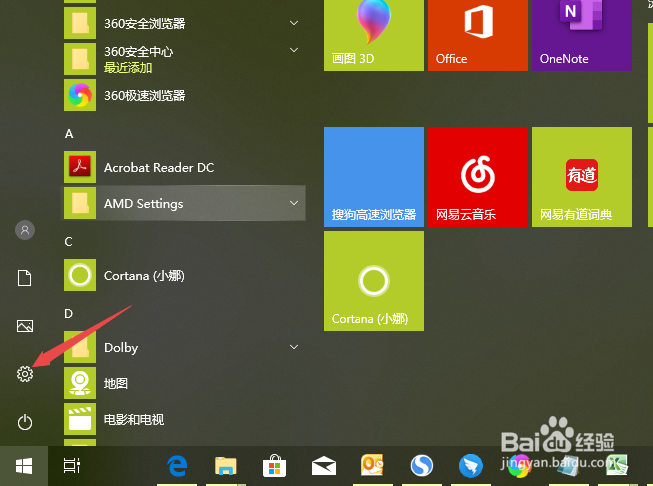Click the user account avatar

25,230
